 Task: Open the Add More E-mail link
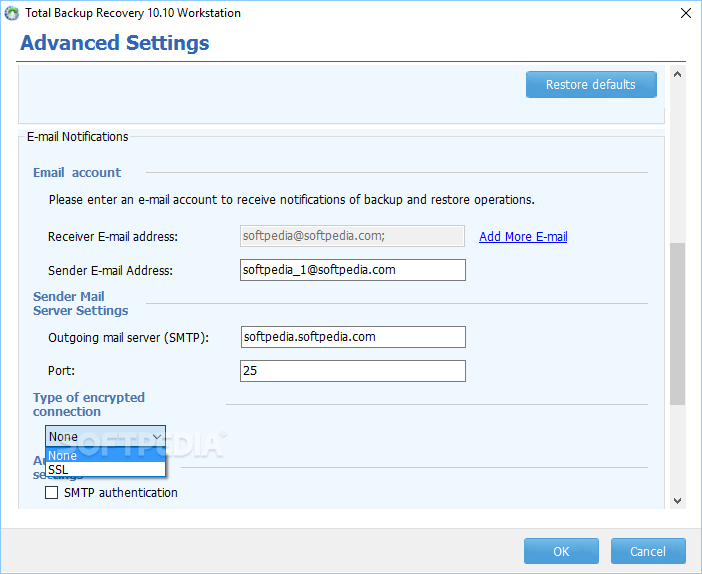(x=523, y=236)
